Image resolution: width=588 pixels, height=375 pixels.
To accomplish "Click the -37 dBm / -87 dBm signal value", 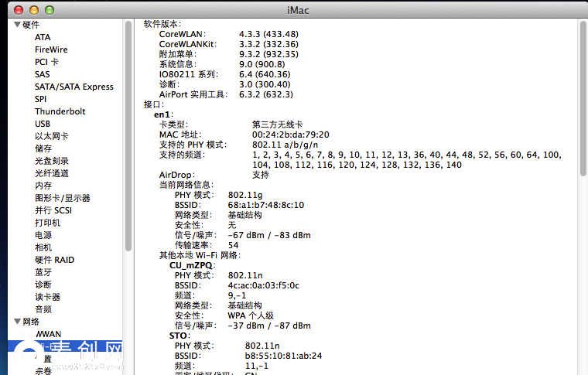I will (x=269, y=326).
